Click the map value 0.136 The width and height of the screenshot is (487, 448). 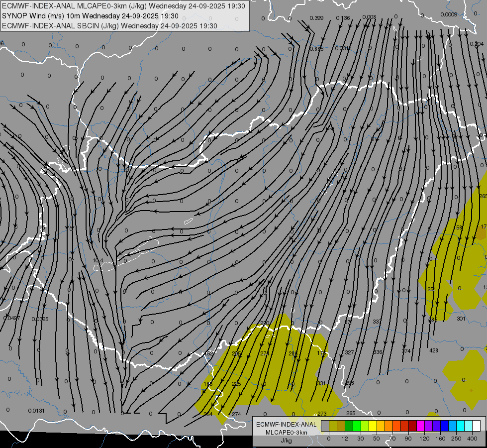tap(343, 18)
